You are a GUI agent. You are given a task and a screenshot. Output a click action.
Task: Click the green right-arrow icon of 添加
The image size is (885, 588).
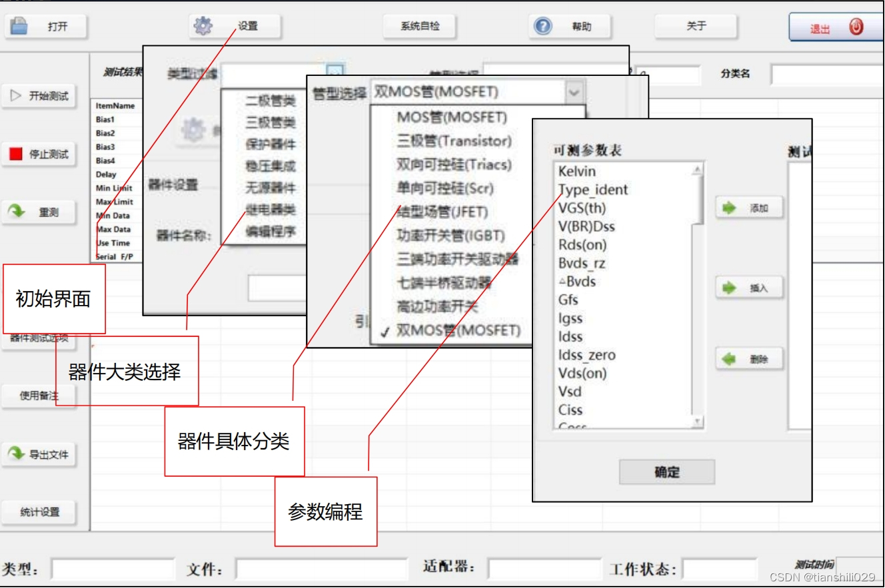pos(729,208)
